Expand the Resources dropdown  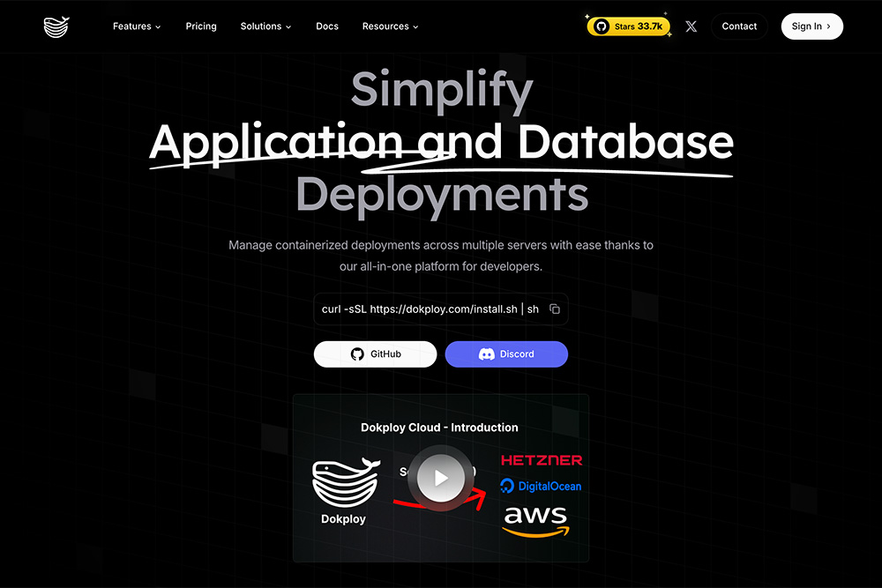[390, 26]
